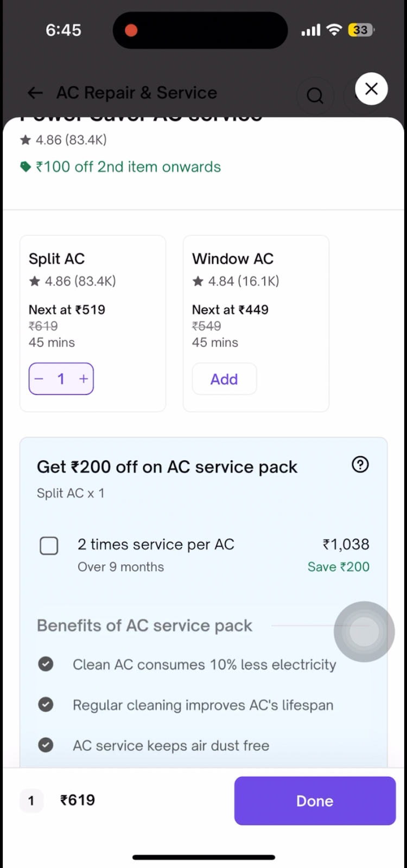Viewport: 407px width, 868px height.
Task: Tap the back arrow beside AC Repair & Service
Action: [35, 93]
